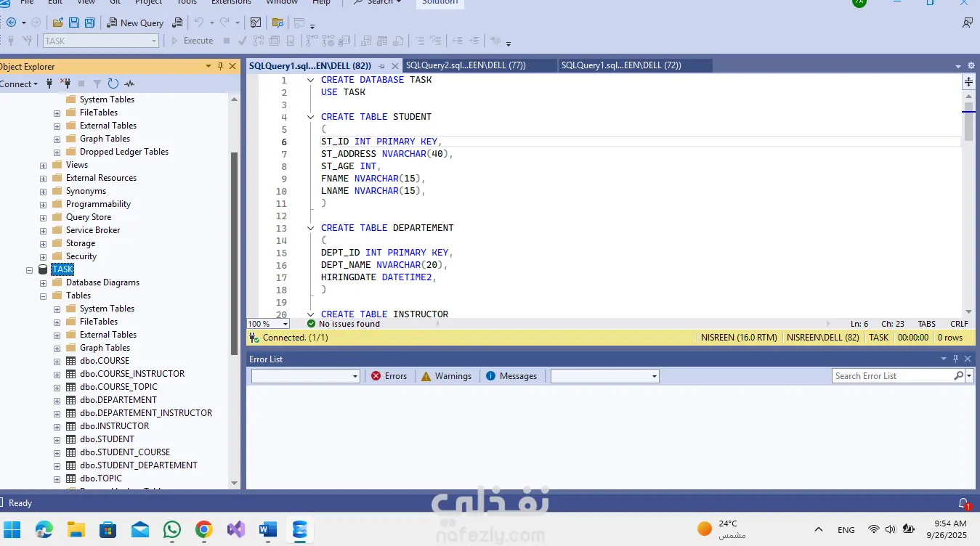Open Google Chrome from the taskbar
Viewport: 980px width, 546px height.
204,529
